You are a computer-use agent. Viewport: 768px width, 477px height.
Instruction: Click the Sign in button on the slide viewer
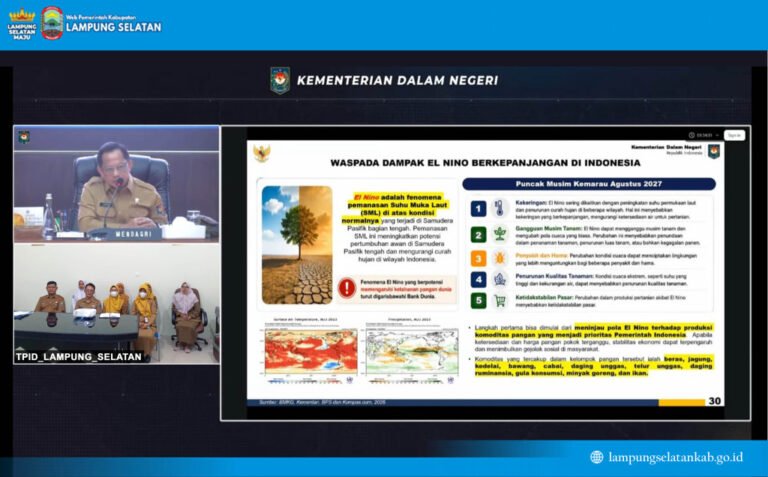734,135
